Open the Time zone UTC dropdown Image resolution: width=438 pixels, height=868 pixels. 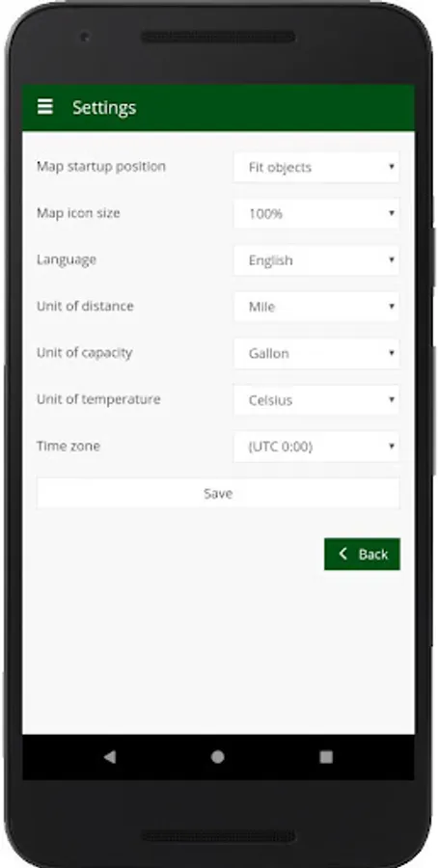point(316,447)
